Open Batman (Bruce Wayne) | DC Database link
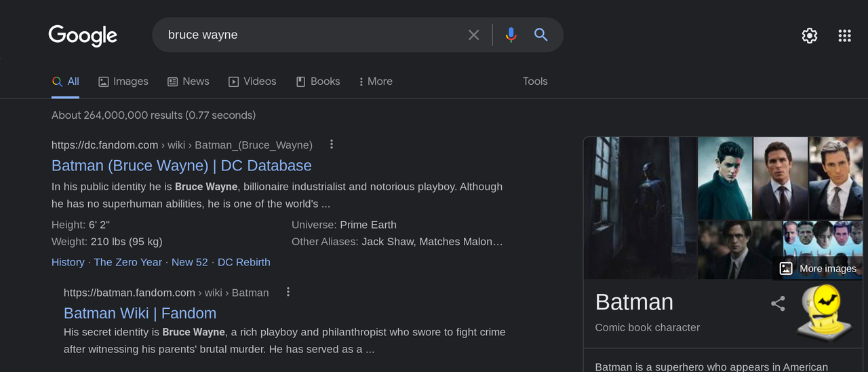868x372 pixels. point(182,166)
